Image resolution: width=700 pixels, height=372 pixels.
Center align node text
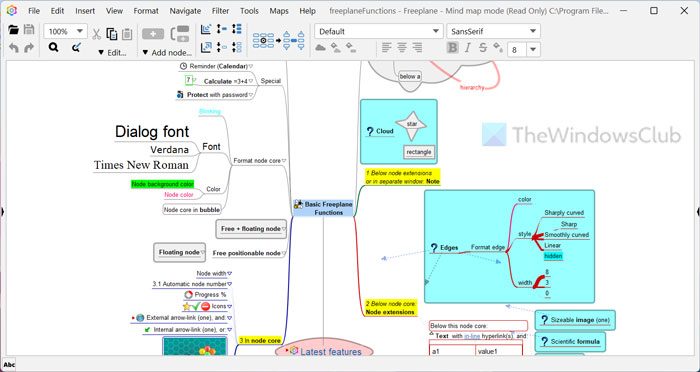(402, 47)
